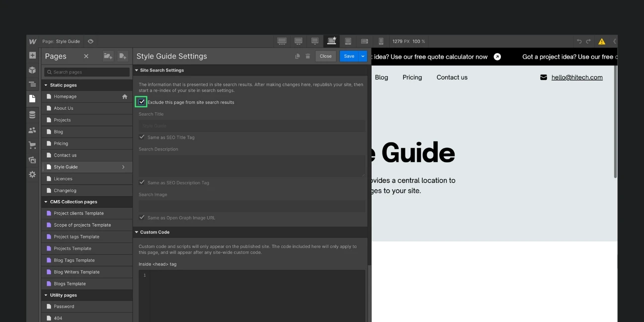Click the envelope icon beside email
The image size is (644, 322).
[x=544, y=78]
